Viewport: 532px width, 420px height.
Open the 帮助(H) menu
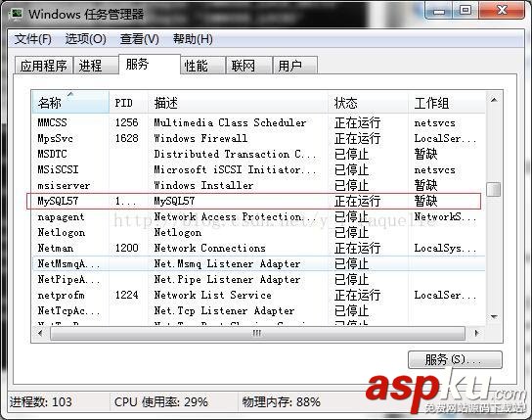[x=193, y=39]
